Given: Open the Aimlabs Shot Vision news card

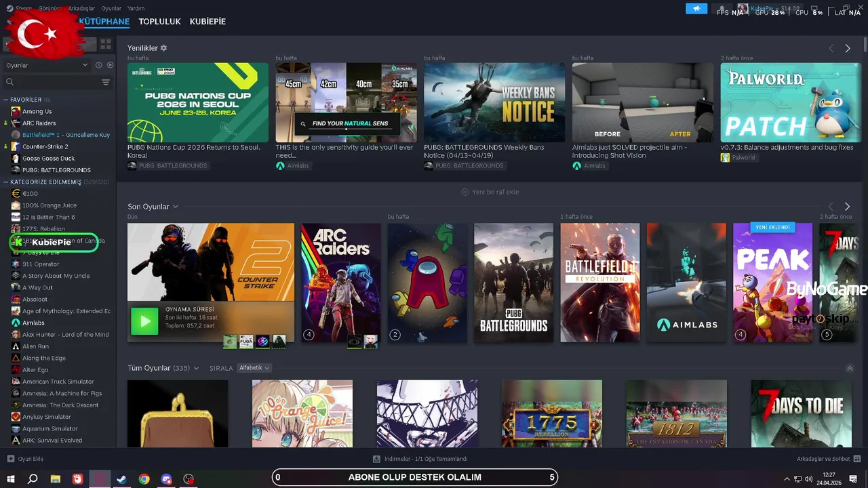Looking at the screenshot, I should tap(643, 103).
